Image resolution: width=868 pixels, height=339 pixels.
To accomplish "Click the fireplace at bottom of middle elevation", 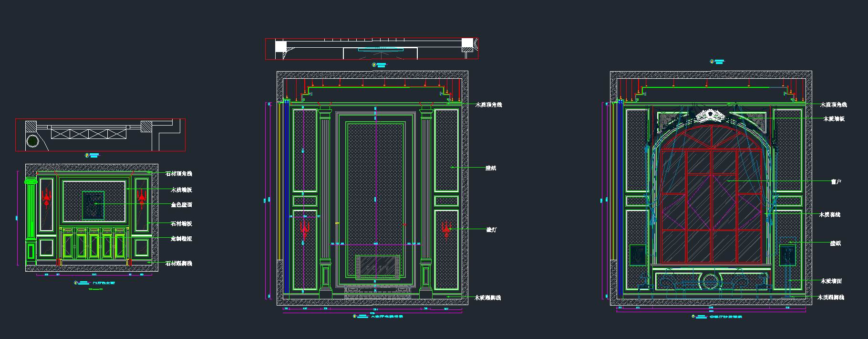I will (x=377, y=267).
